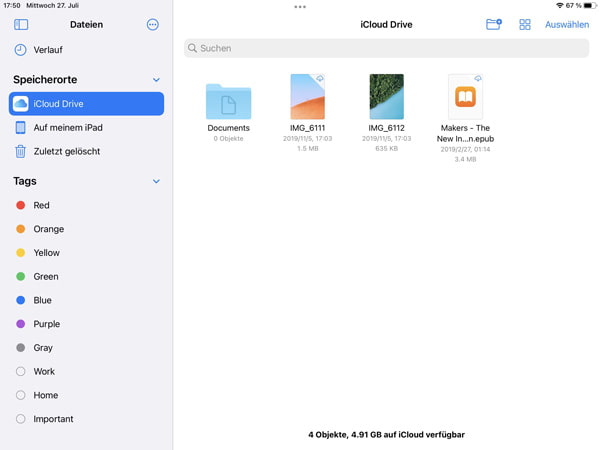This screenshot has width=600, height=450.
Task: Filter by Orange tag
Action: tap(86, 229)
